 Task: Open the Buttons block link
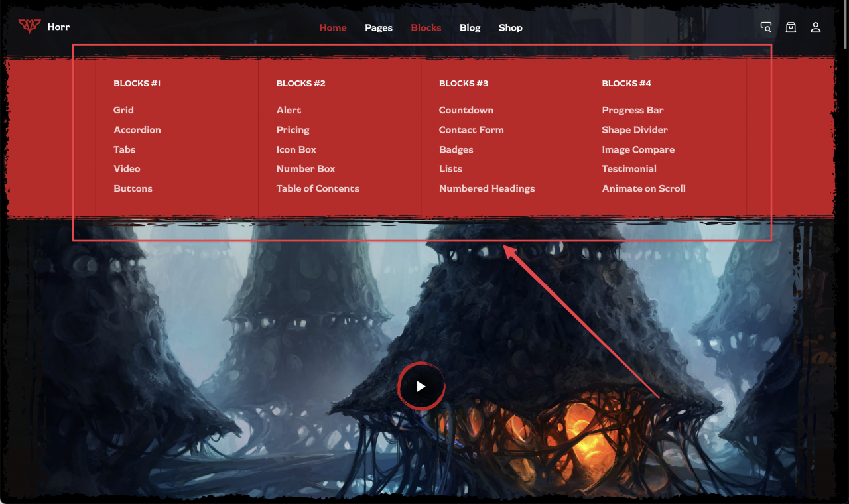(x=133, y=188)
